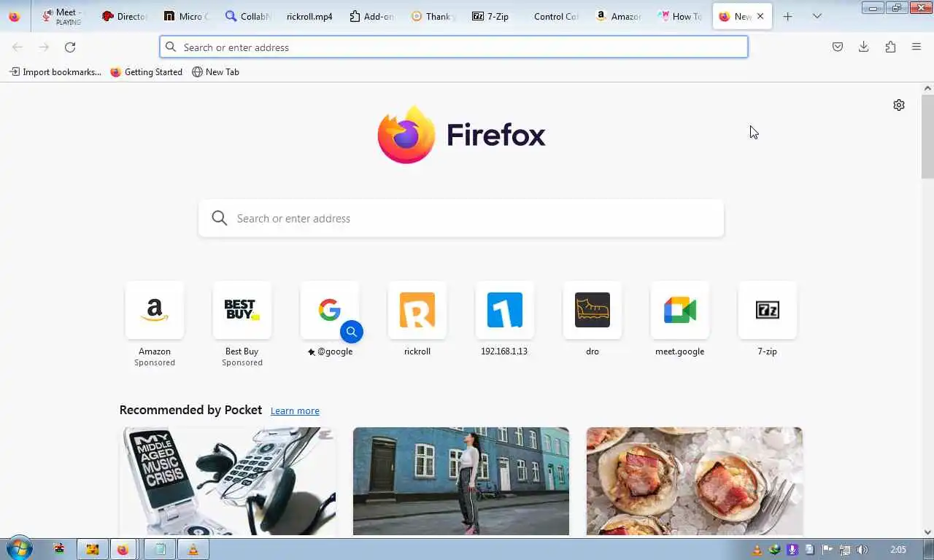Click scrollbar down arrow
The image size is (934, 560).
[x=927, y=532]
